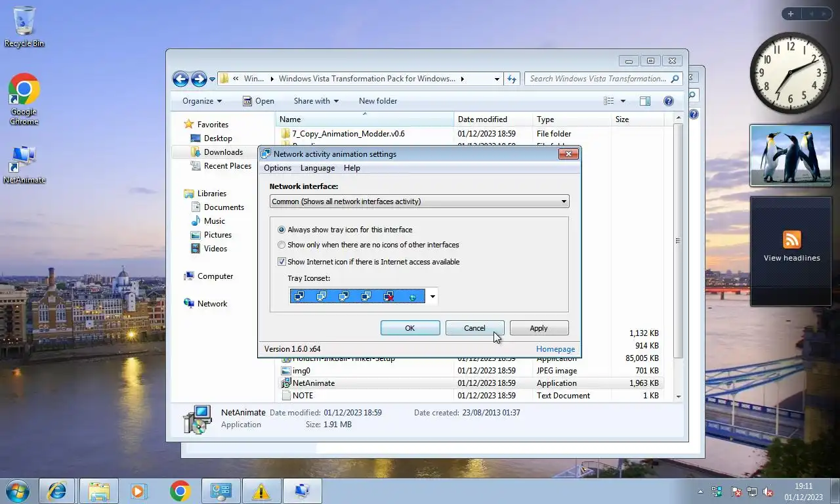Open Recycle Bin desktop icon
Image resolution: width=840 pixels, height=504 pixels.
pos(24,27)
